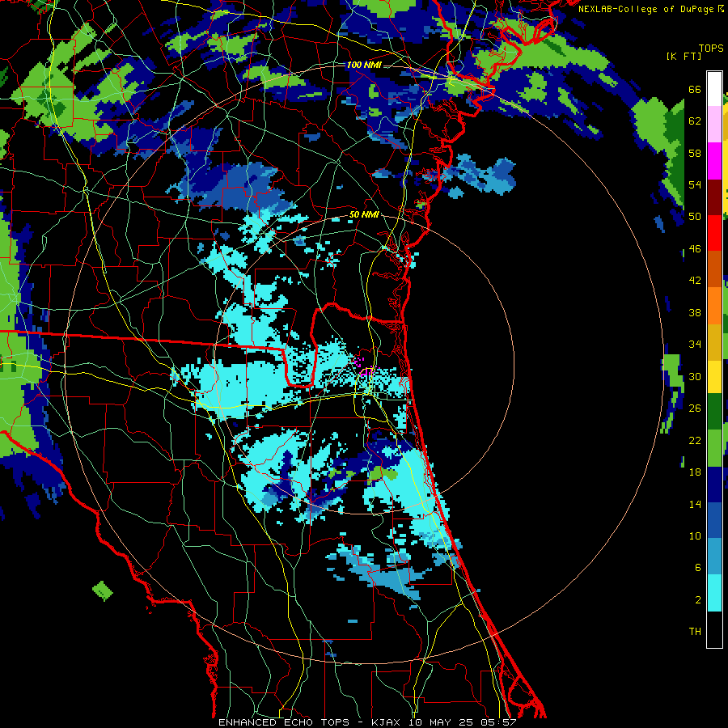
Task: Click the legend value '46'
Action: pyautogui.click(x=695, y=249)
